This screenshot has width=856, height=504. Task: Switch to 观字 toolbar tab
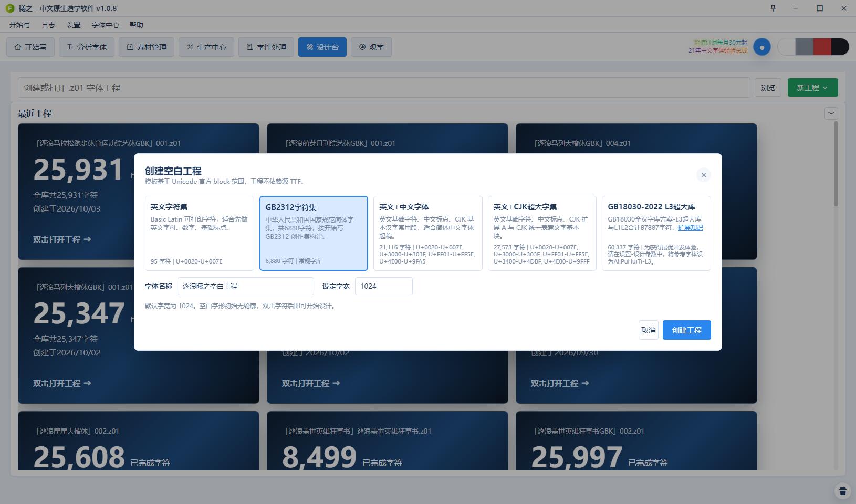[371, 47]
